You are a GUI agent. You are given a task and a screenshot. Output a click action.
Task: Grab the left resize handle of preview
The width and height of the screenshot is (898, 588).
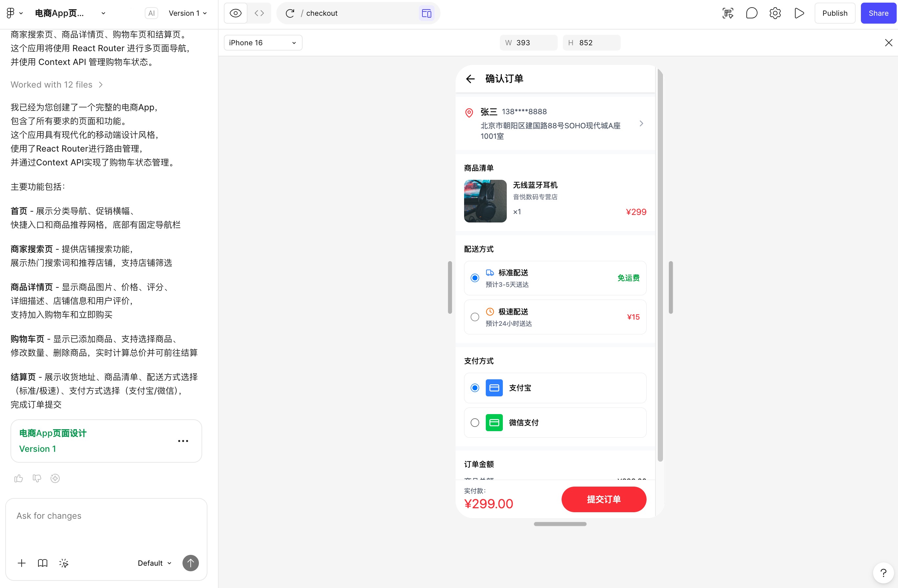point(450,287)
